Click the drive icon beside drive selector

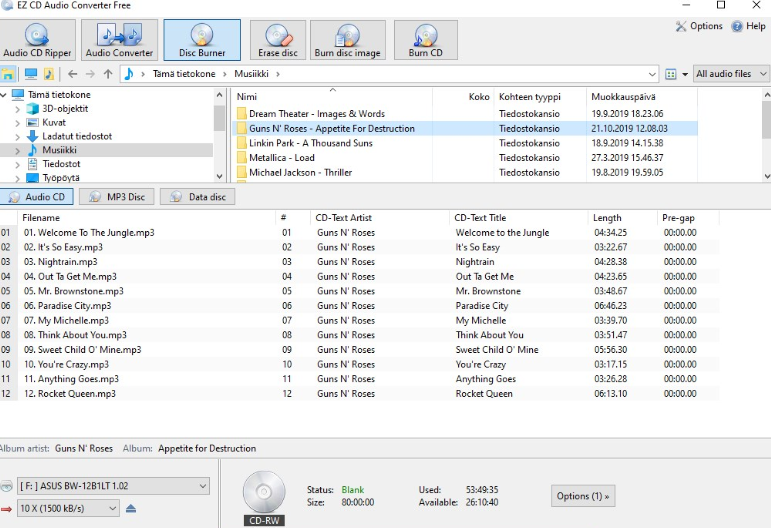point(6,486)
